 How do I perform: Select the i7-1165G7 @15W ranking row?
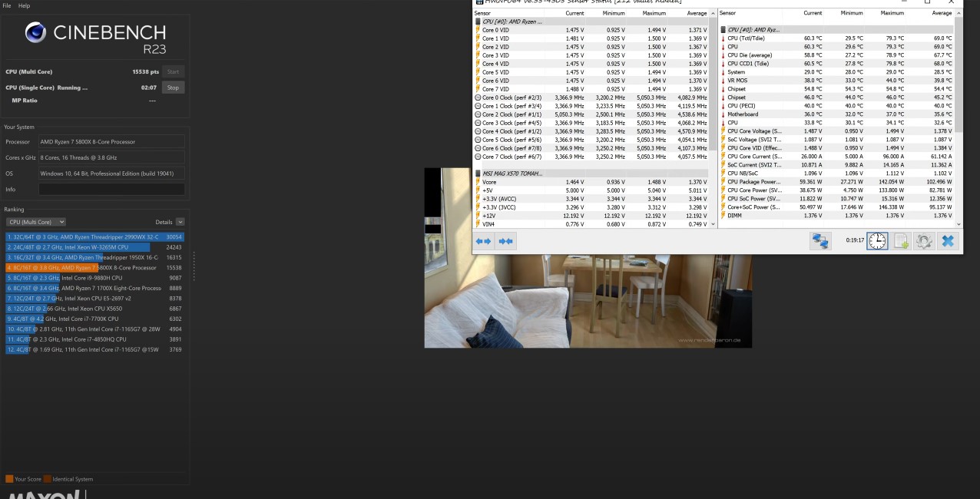94,349
